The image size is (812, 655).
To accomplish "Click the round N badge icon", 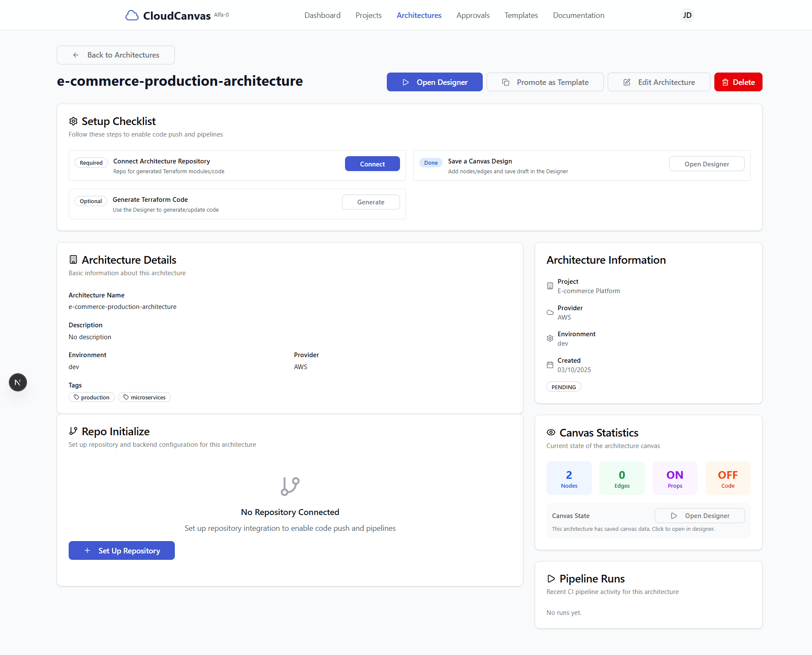I will (x=18, y=382).
